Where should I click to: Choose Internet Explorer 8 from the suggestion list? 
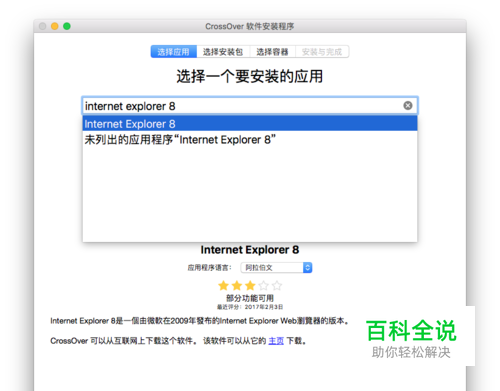coord(250,124)
